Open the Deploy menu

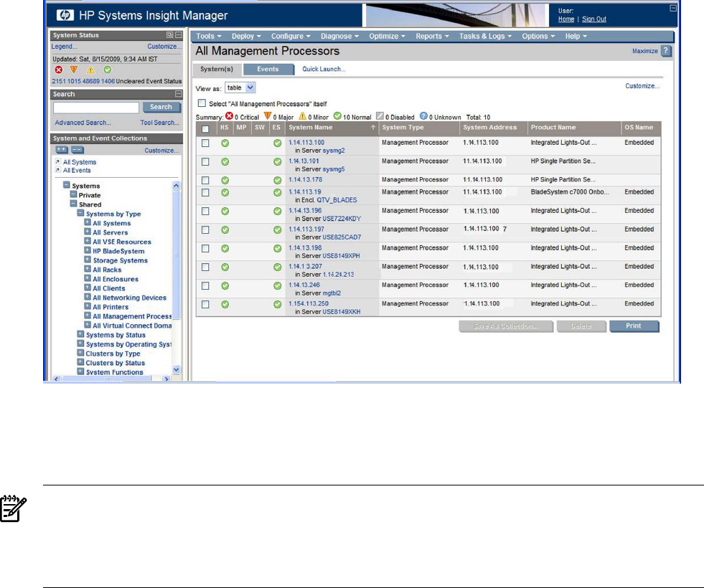[246, 37]
